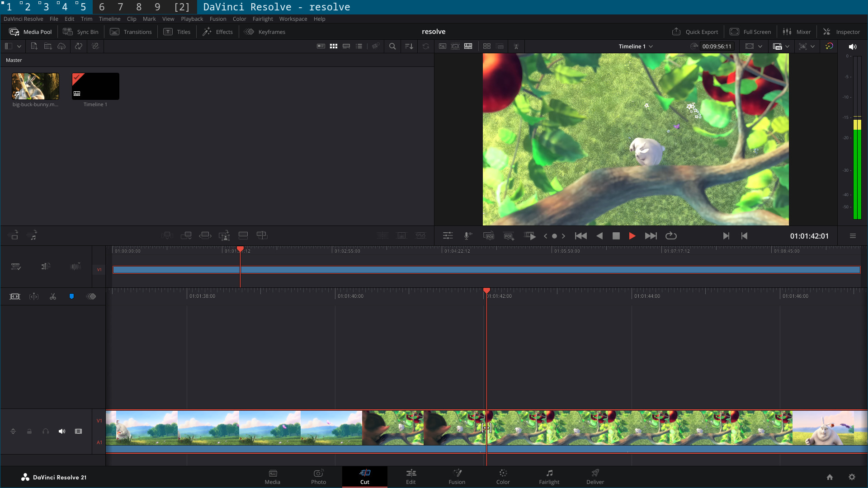Select Close Up edit tool
868x488 pixels.
pos(224,235)
